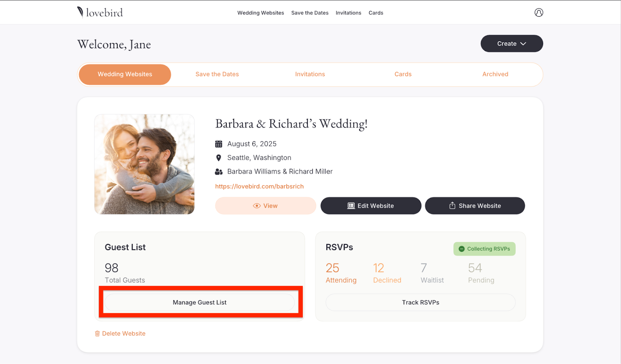This screenshot has width=621, height=364.
Task: Open Wedding Websites in top navigation
Action: point(261,13)
